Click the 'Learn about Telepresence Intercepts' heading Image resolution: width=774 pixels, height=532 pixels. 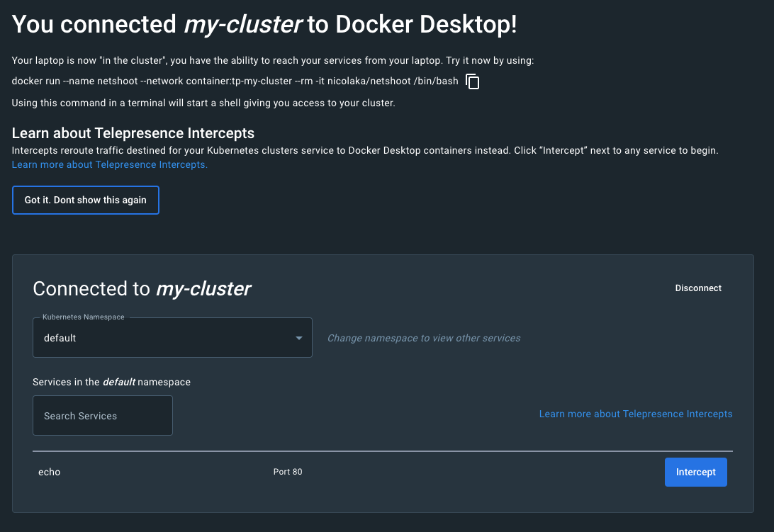[x=133, y=133]
